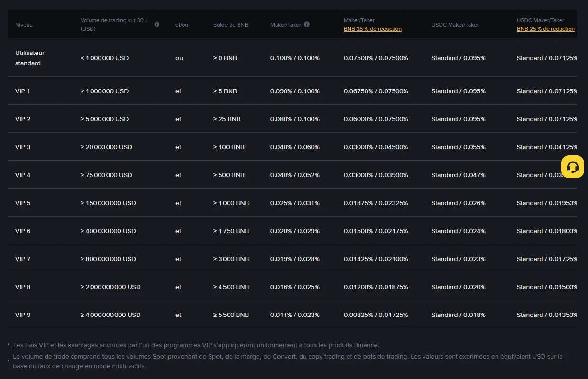Click the VIP 8 row label
This screenshot has width=588, height=379.
click(x=23, y=287)
